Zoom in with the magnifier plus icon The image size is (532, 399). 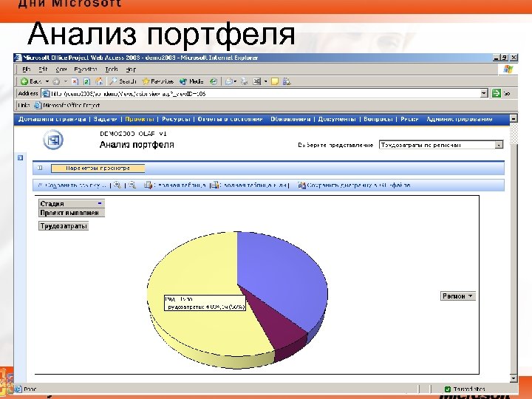coord(117,185)
